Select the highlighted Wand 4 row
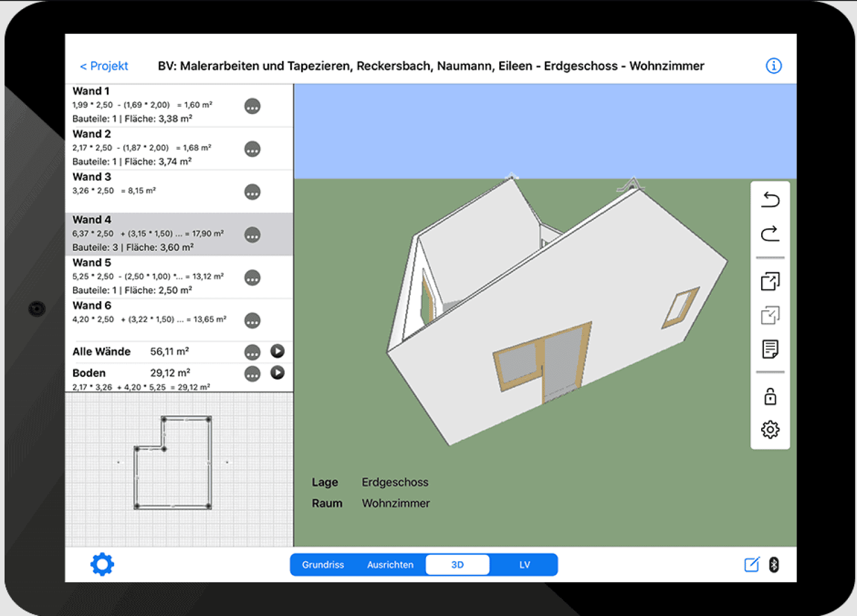The image size is (857, 616). [179, 234]
